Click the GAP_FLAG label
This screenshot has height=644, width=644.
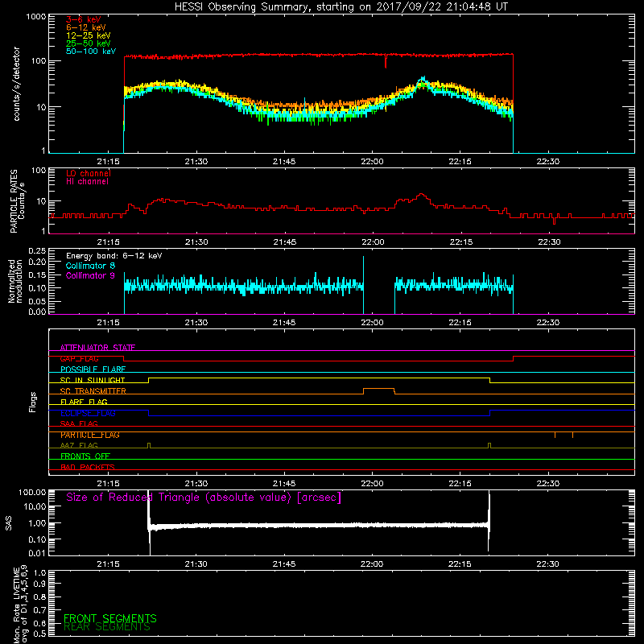point(79,358)
